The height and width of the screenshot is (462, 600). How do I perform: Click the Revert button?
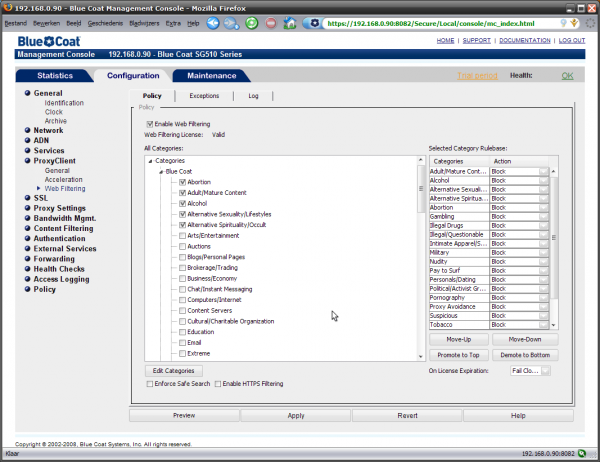[407, 416]
